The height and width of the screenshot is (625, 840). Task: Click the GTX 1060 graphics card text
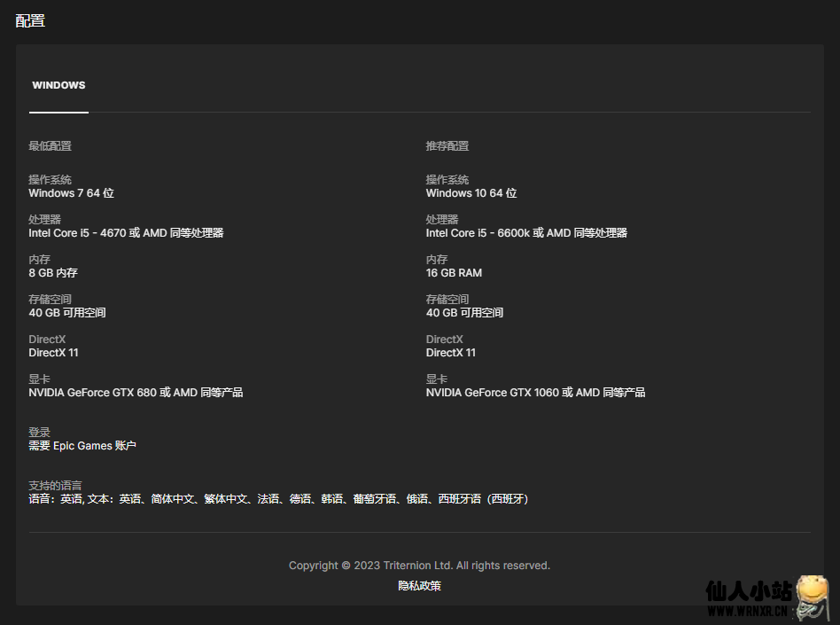(x=535, y=393)
